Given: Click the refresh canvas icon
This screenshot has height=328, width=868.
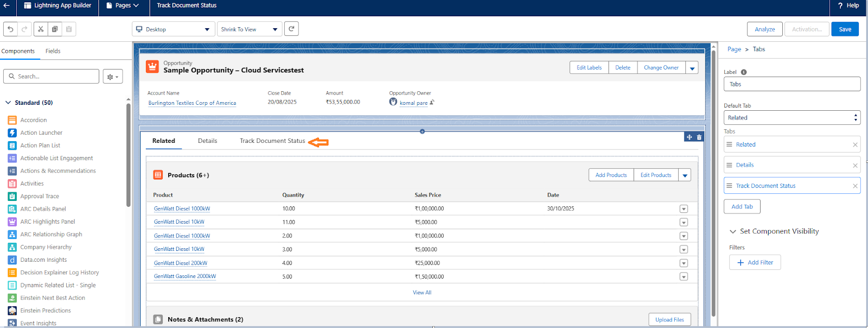Looking at the screenshot, I should click(x=291, y=29).
